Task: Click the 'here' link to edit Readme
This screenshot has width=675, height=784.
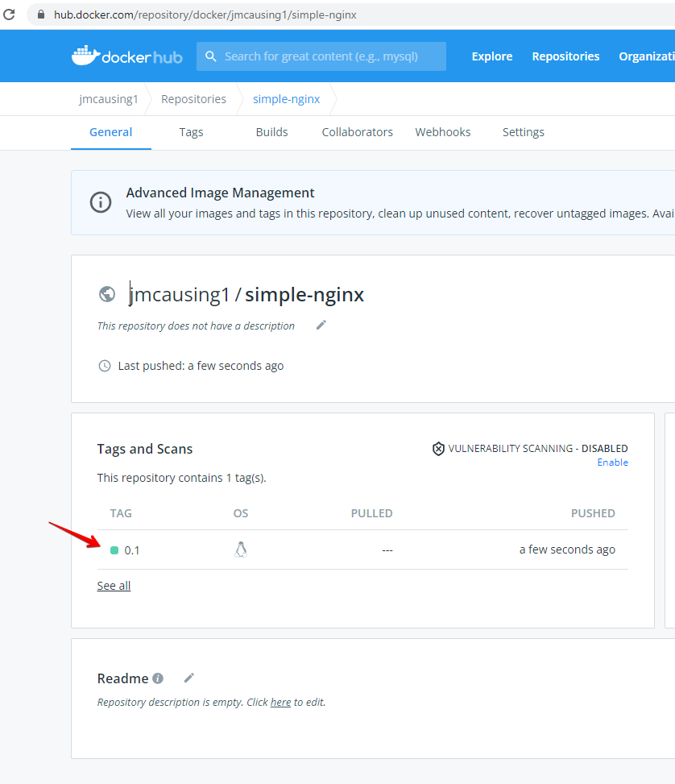Action: tap(280, 702)
